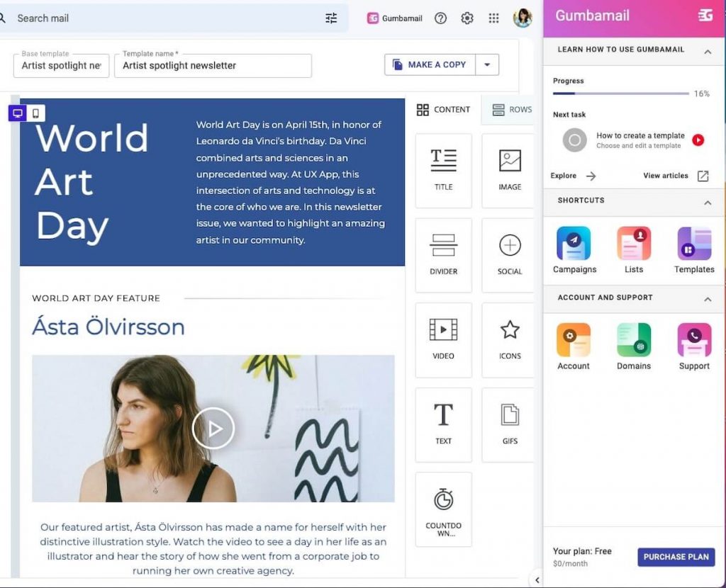Collapse the 'Learn how to use Gumbamail' section
Screen dimensions: 726x588
(708, 50)
